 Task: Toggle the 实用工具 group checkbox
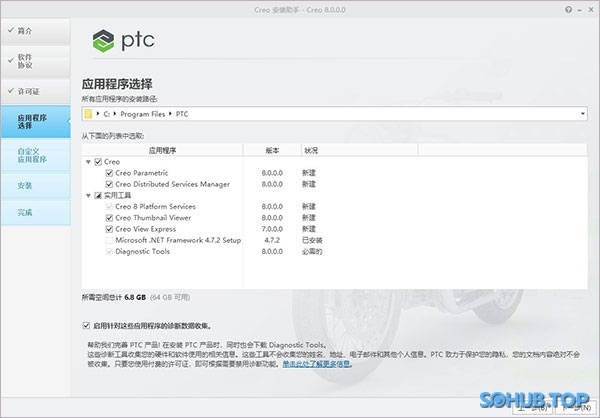click(x=98, y=196)
